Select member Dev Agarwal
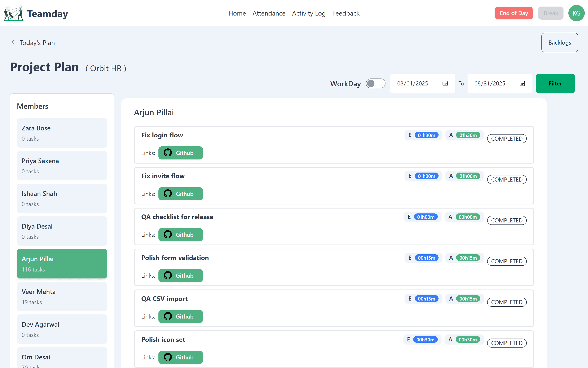The width and height of the screenshot is (588, 368). pyautogui.click(x=62, y=329)
